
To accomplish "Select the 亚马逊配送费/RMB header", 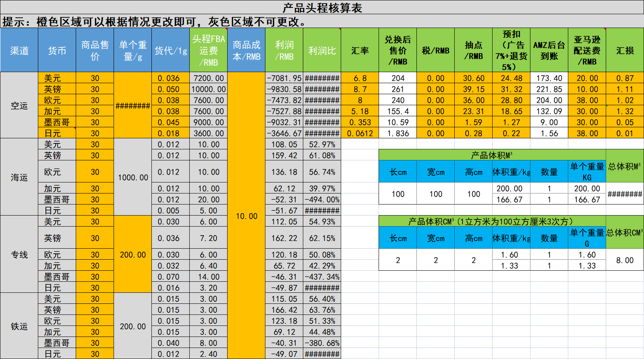I will tap(587, 50).
